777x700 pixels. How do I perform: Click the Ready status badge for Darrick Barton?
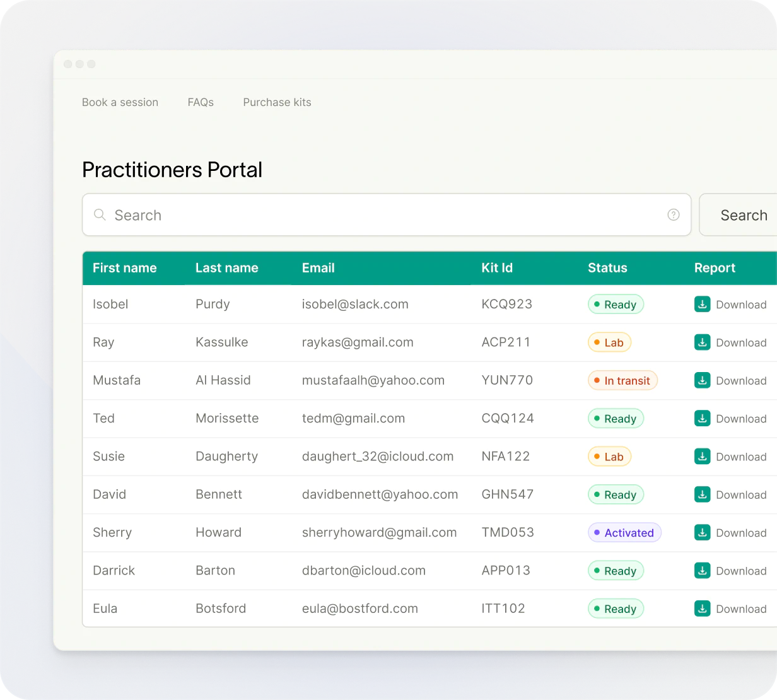616,570
